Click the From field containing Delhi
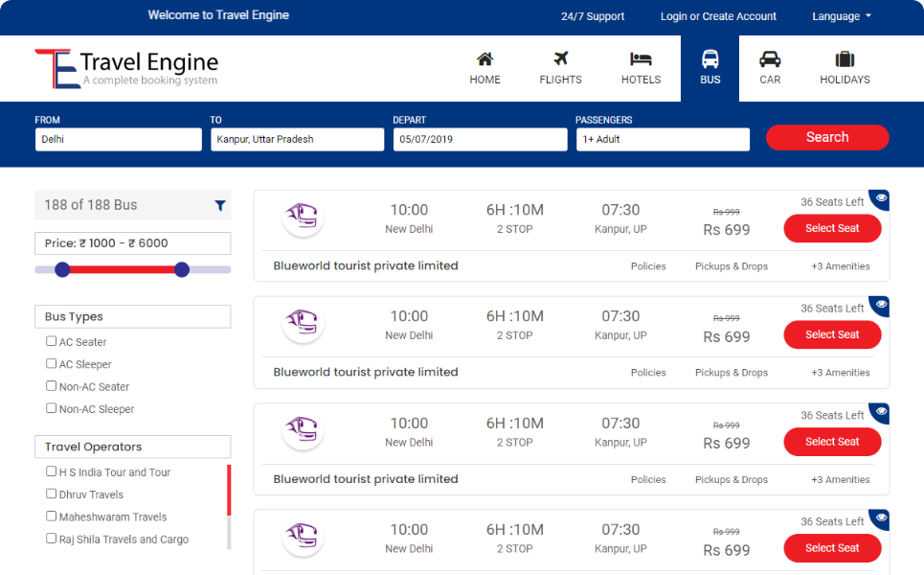Viewport: 924px width, 575px height. (118, 139)
